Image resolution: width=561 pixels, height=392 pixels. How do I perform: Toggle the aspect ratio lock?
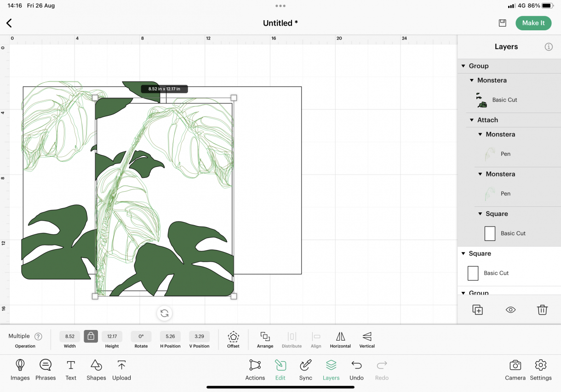pos(91,336)
